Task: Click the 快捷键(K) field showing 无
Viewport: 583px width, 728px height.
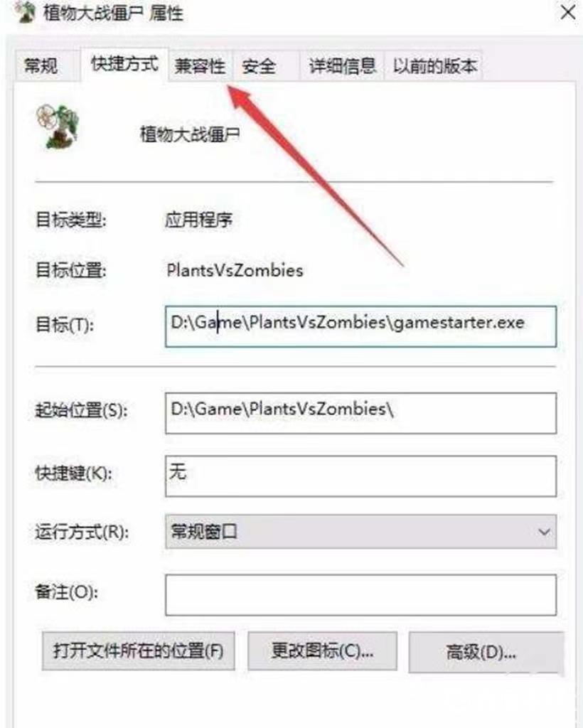Action: [360, 476]
